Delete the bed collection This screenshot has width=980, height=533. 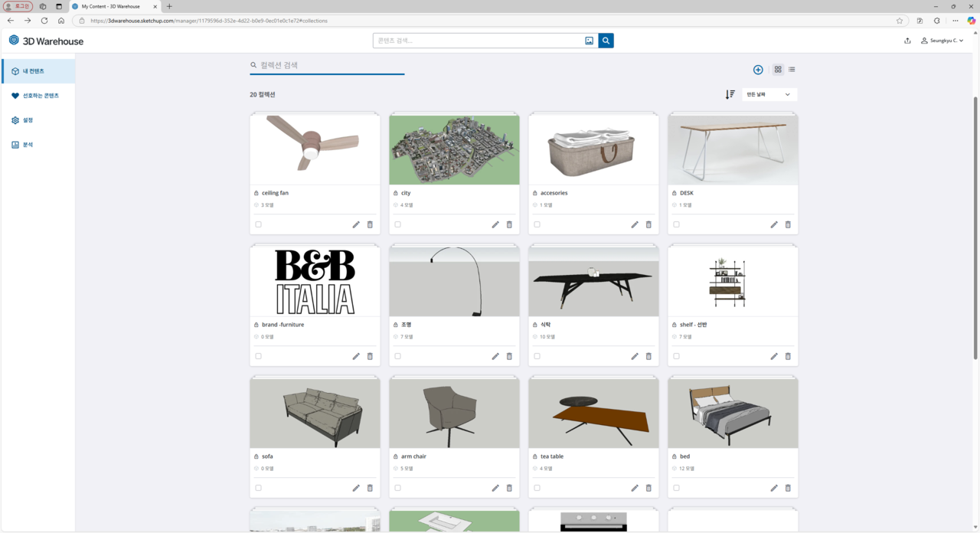click(x=788, y=488)
